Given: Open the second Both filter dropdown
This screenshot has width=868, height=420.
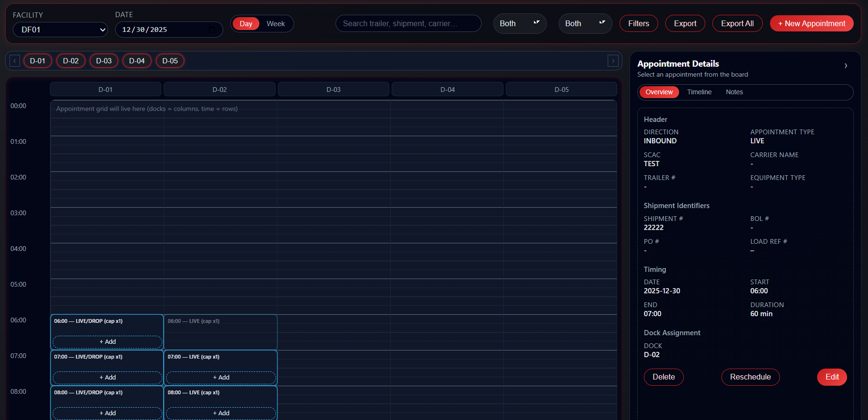Looking at the screenshot, I should 585,23.
